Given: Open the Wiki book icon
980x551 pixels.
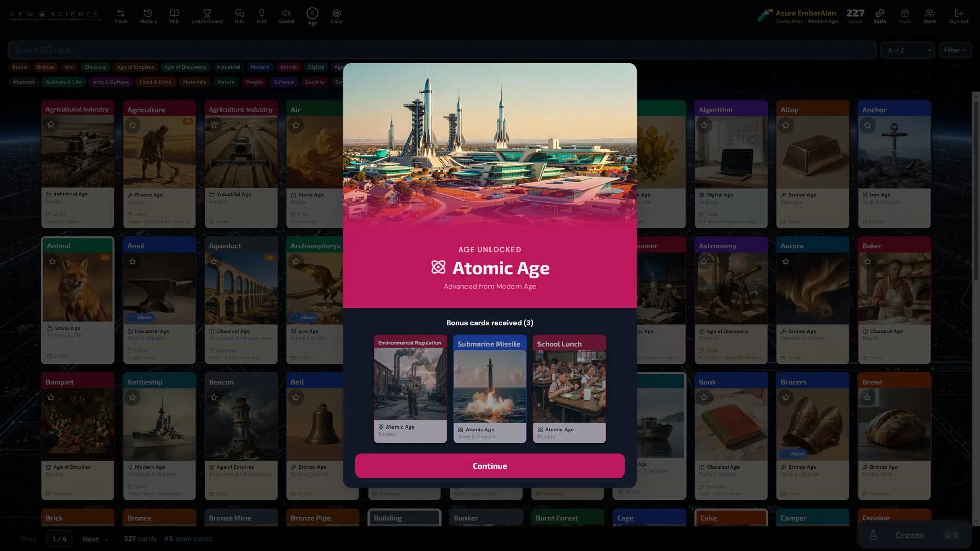Looking at the screenshot, I should pos(174,16).
